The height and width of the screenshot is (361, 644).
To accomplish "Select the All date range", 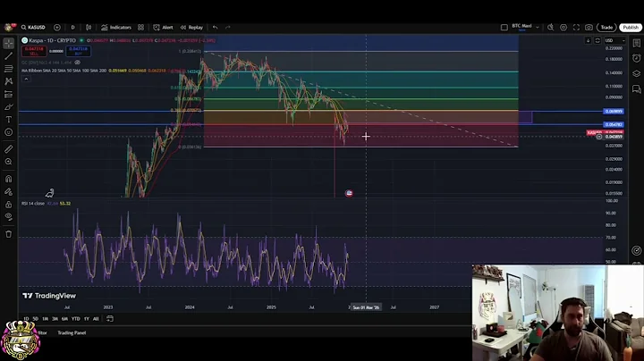I will pos(96,319).
